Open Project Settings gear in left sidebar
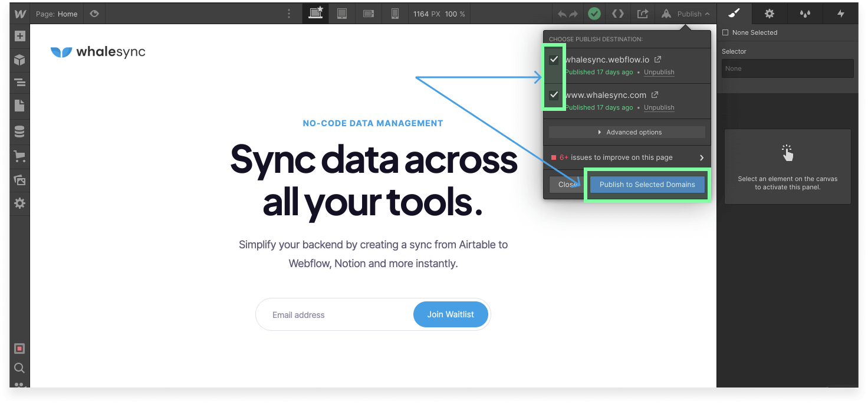The width and height of the screenshot is (868, 404). click(19, 203)
